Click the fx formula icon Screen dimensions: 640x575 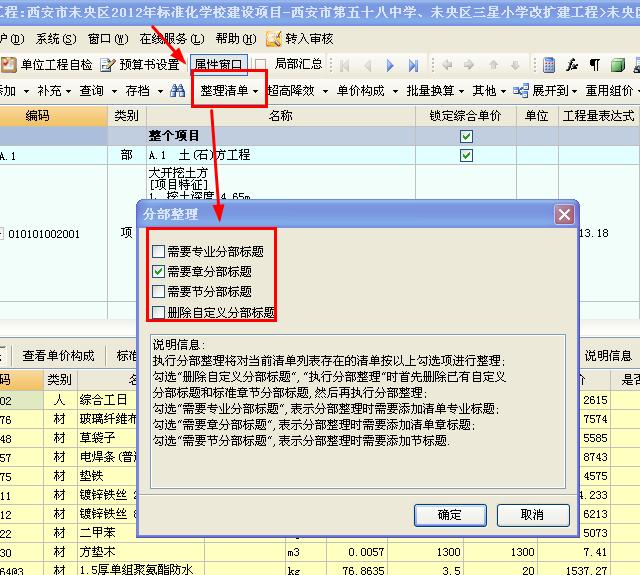(x=572, y=65)
